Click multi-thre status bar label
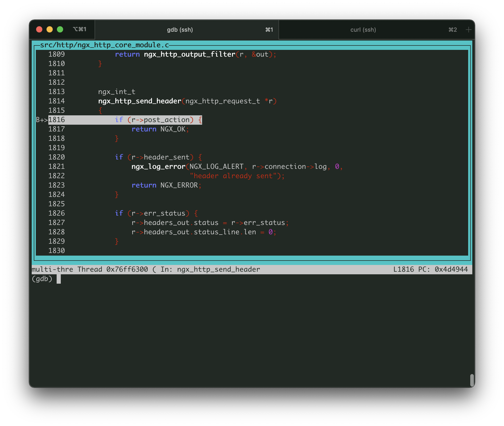The width and height of the screenshot is (504, 426). click(52, 269)
